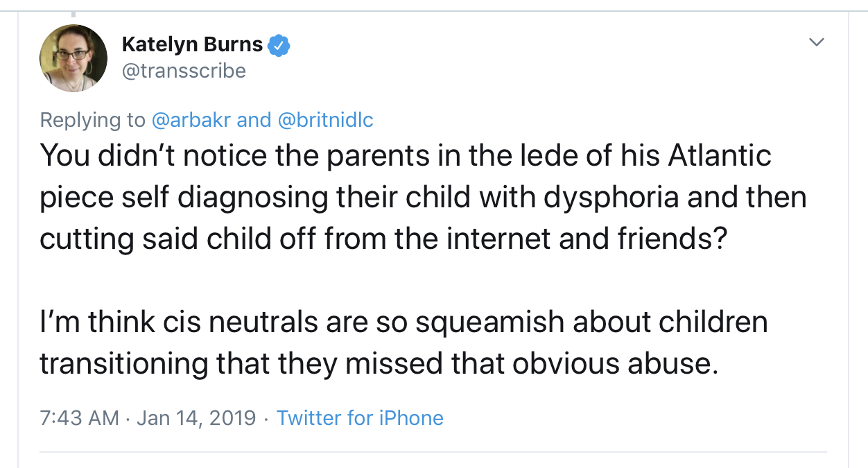The width and height of the screenshot is (868, 468).
Task: Open the Twitter for iPhone source link
Action: tap(360, 418)
